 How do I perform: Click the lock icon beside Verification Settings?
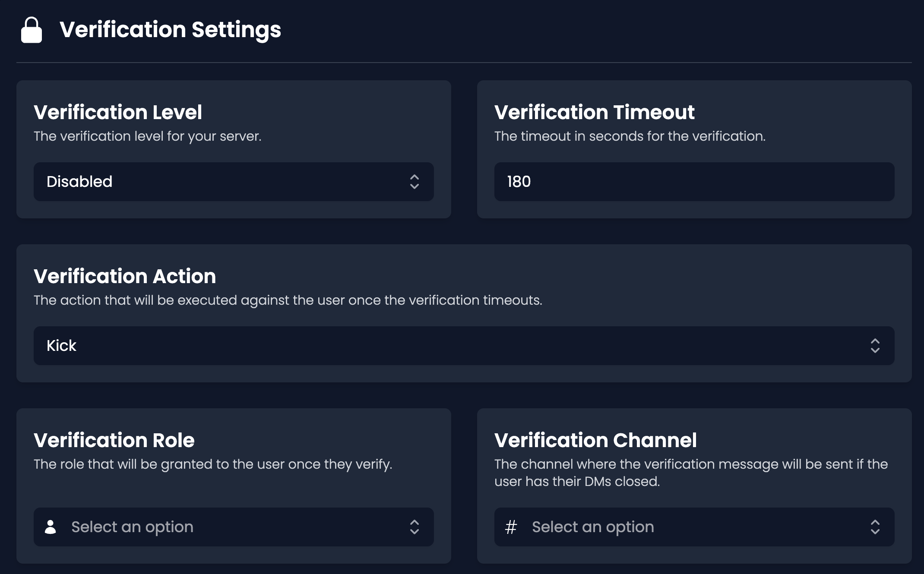(x=32, y=30)
